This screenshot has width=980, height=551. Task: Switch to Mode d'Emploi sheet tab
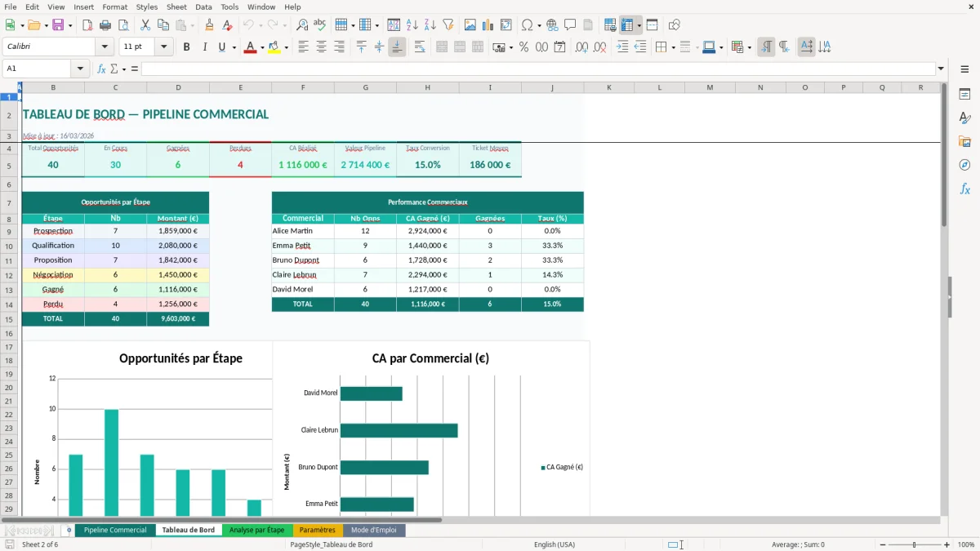pos(374,530)
